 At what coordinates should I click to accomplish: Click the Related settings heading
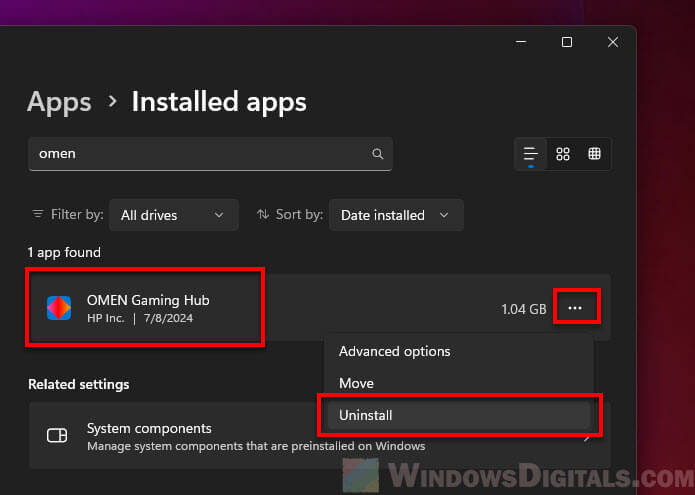(79, 384)
